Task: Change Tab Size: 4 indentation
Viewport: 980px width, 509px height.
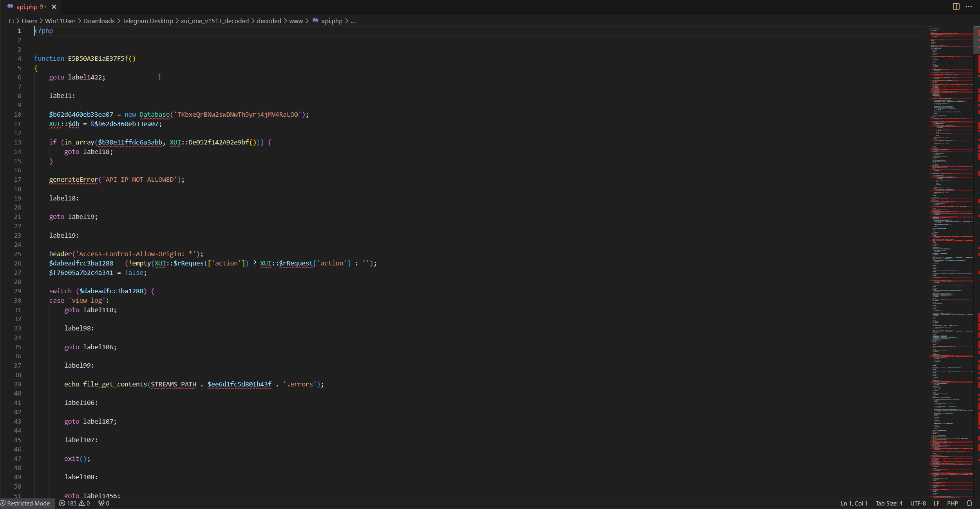Action: click(x=889, y=504)
